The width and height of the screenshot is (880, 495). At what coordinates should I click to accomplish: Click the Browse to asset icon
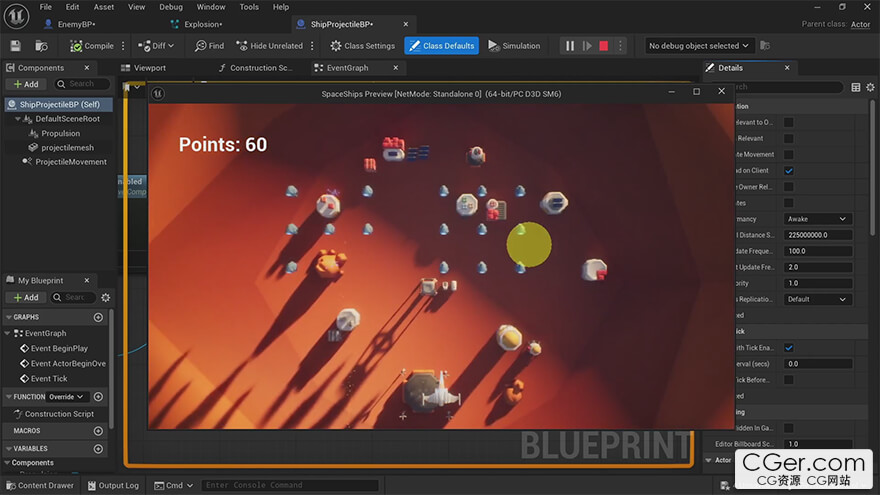(41, 46)
